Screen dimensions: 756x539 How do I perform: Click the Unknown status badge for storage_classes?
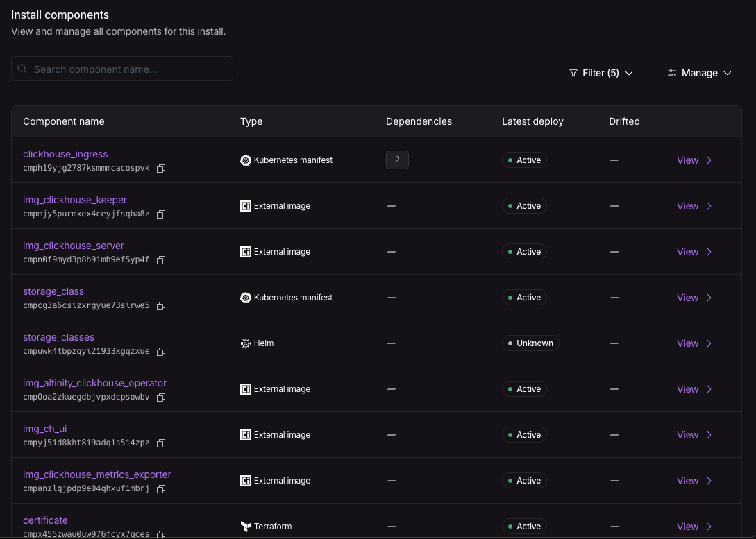(x=530, y=343)
